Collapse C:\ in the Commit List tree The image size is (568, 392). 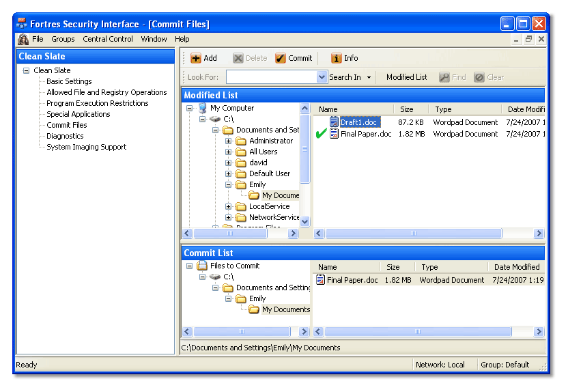click(x=202, y=277)
